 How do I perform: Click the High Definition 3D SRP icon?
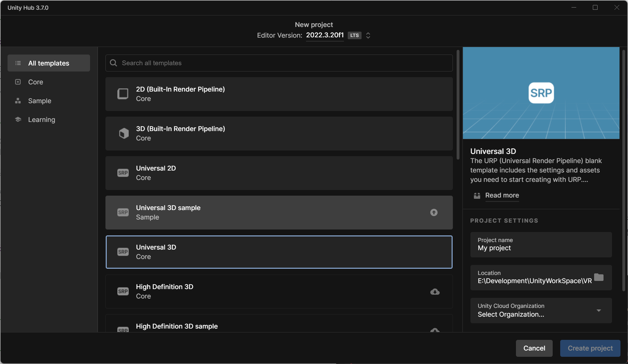(x=123, y=291)
